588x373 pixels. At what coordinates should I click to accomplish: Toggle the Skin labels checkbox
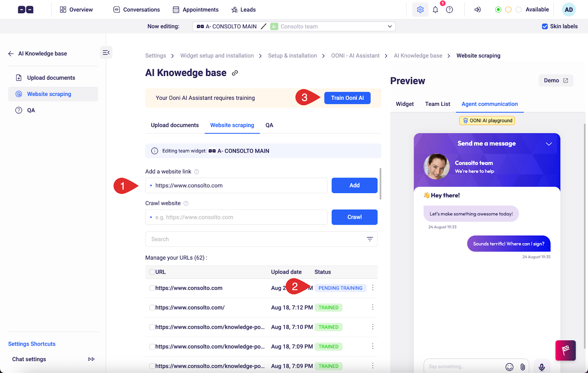(545, 26)
